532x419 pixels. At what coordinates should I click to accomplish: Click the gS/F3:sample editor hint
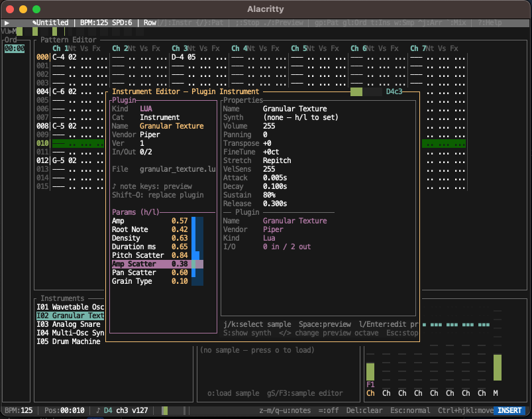[x=305, y=393]
